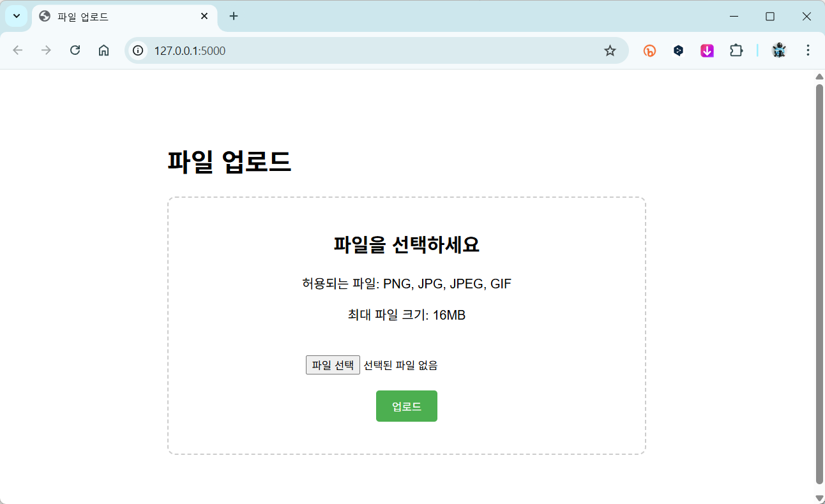
Task: Click the scrollbar down arrow
Action: [820, 498]
